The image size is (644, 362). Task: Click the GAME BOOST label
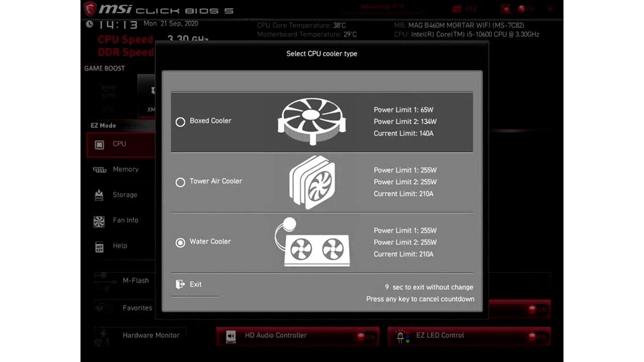pyautogui.click(x=105, y=68)
